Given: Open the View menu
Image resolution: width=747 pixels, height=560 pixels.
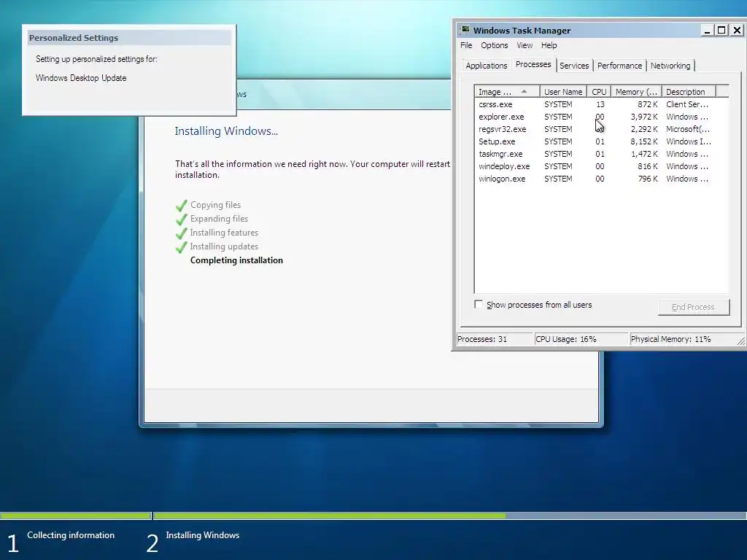Looking at the screenshot, I should [525, 45].
